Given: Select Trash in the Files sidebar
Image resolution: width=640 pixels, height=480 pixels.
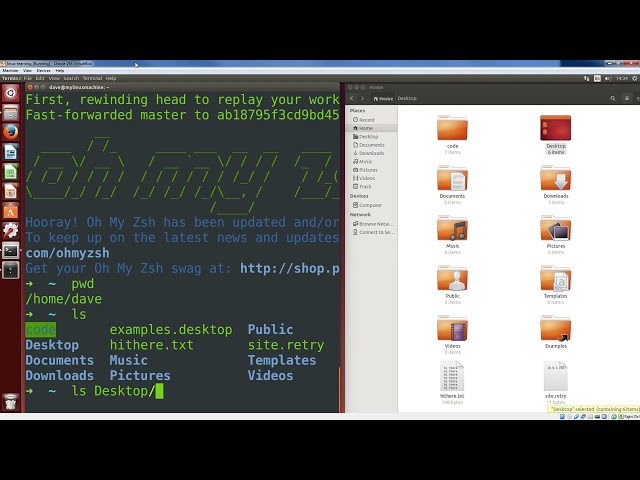Looking at the screenshot, I should 371,187.
